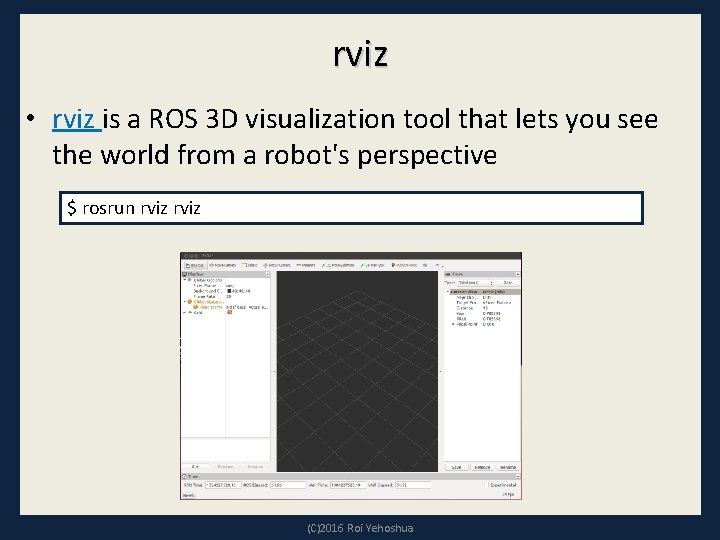
Task: Select the Pitch property in Views
Action: point(483,319)
